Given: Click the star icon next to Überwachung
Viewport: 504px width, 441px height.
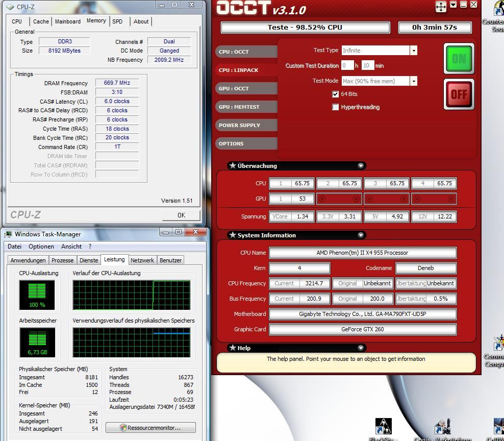Looking at the screenshot, I should click(x=233, y=166).
